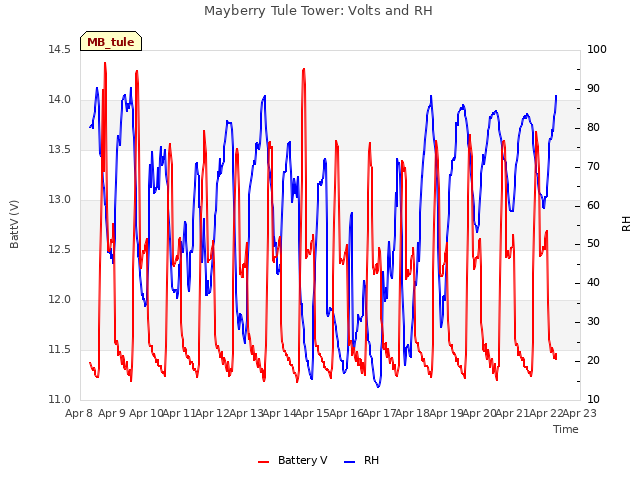
Task: Click the 14.5 left axis tick
Action: 59,49
